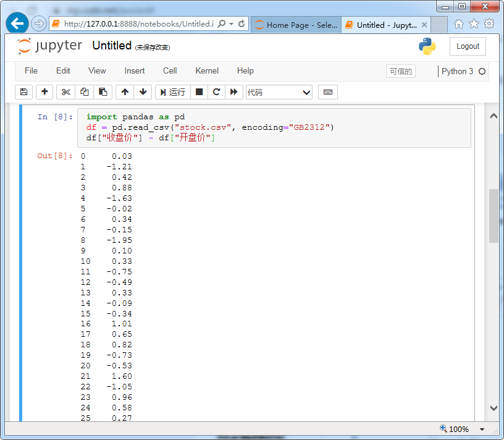The width and height of the screenshot is (504, 440).
Task: Click the favorites star icon
Action: coord(474,24)
